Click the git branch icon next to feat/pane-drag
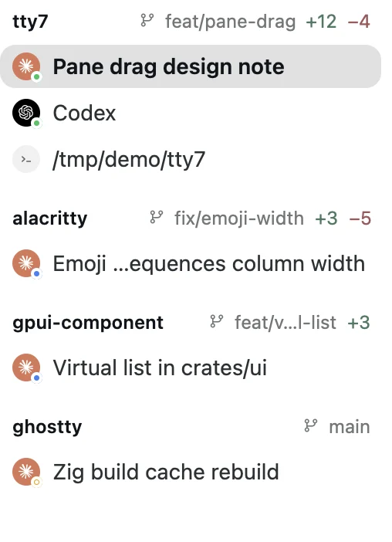392x542 pixels. point(147,21)
